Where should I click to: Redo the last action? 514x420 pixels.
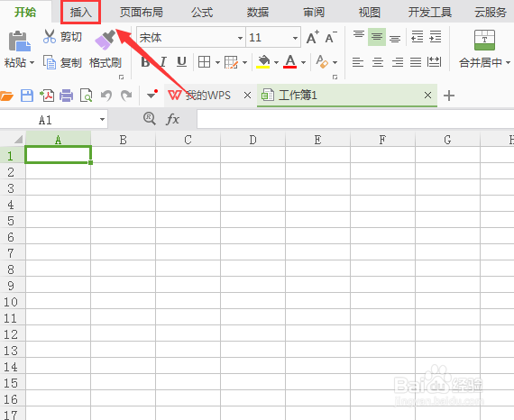click(126, 96)
